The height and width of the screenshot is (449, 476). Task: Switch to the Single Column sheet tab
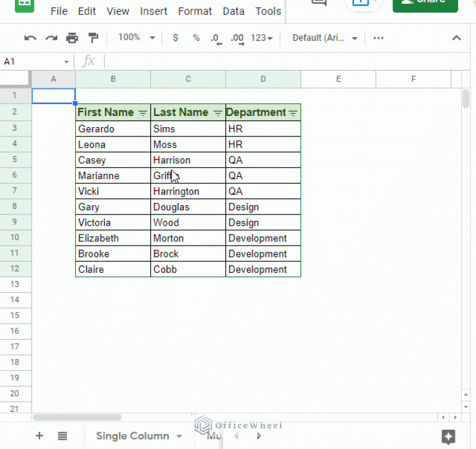[x=133, y=436]
